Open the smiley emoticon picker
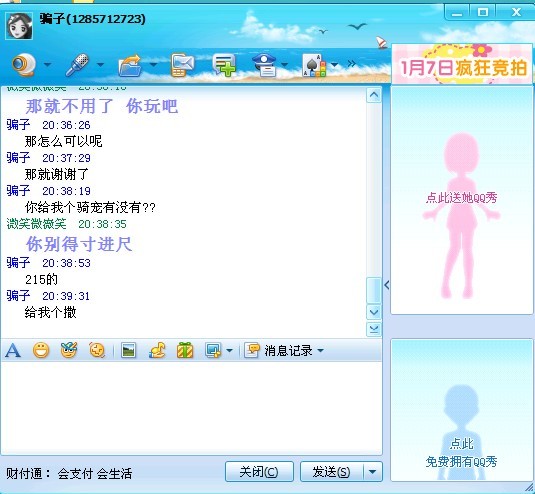Screen dimensions: 535x494 41,350
